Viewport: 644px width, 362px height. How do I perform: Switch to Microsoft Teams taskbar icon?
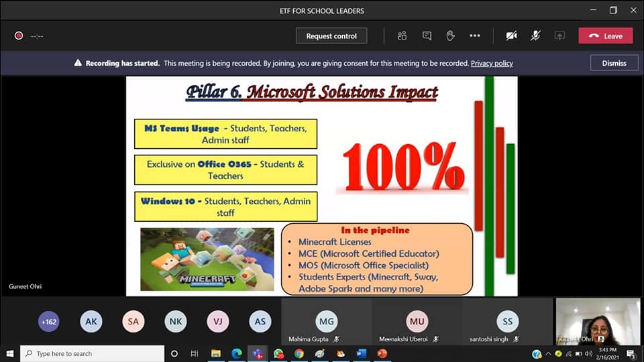coord(258,353)
